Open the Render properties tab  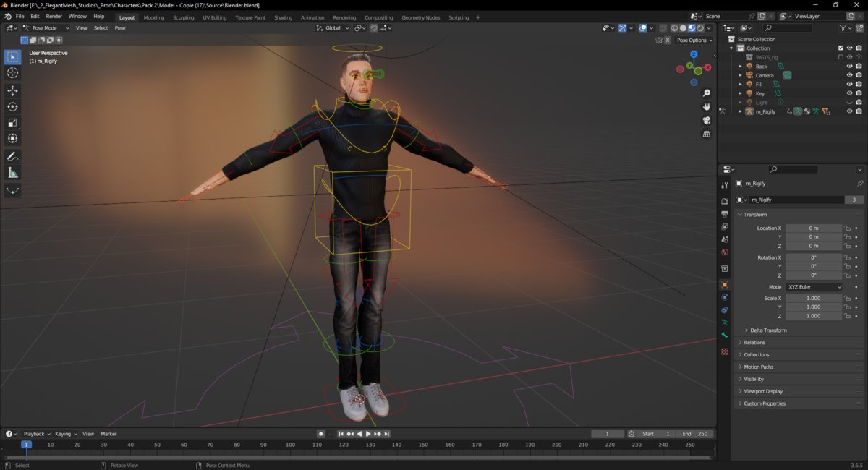coord(725,201)
